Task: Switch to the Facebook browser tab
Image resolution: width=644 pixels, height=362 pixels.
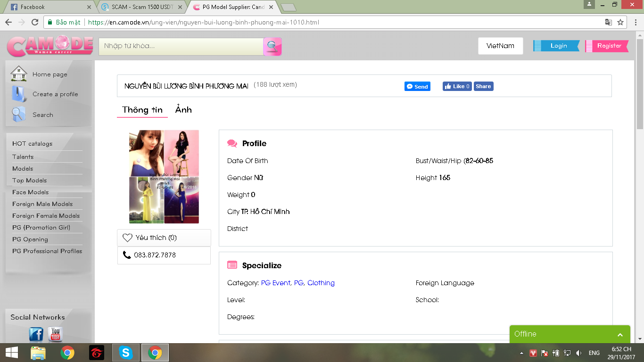Action: coord(51,7)
